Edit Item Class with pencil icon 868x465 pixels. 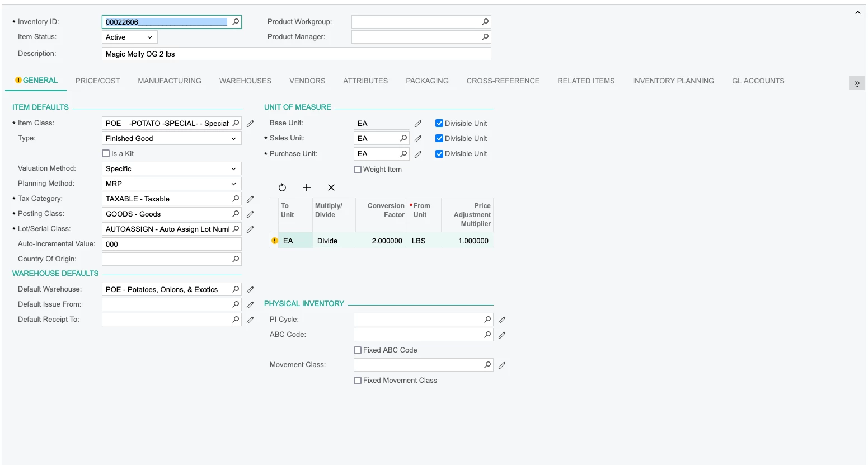[x=250, y=124]
